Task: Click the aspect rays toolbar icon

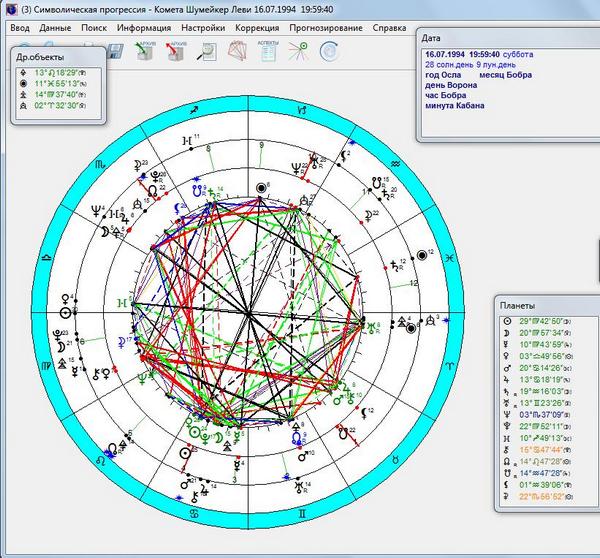Action: point(298,51)
